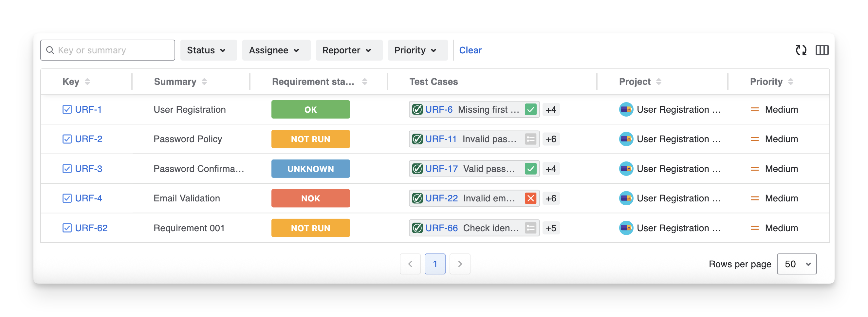This screenshot has height=317, width=868.
Task: Open the column configuration icon
Action: pos(822,50)
